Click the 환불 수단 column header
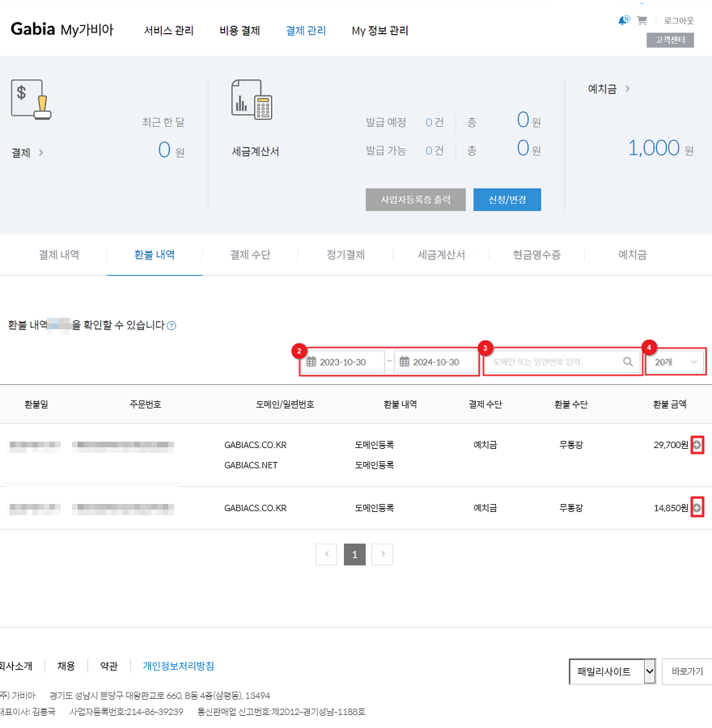Screen dimensions: 712x728 pyautogui.click(x=570, y=404)
